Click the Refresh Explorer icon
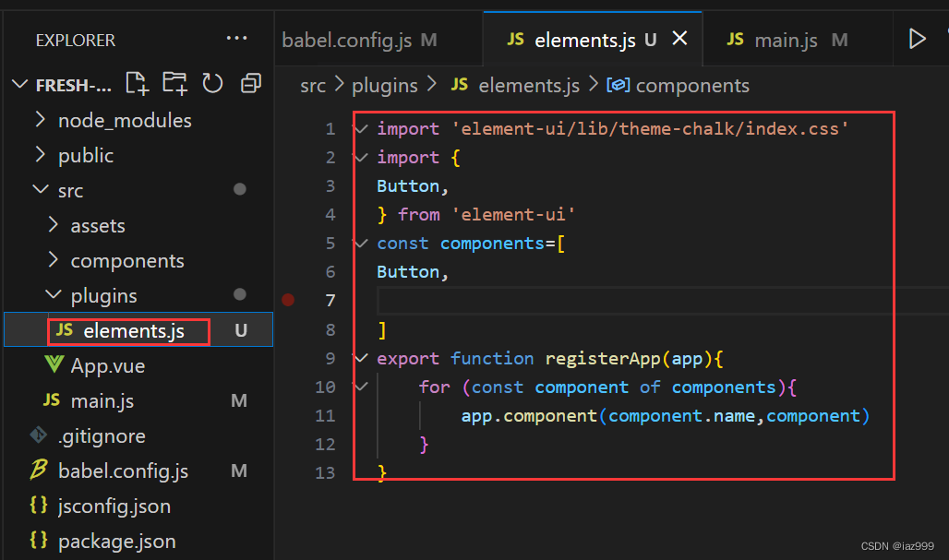The width and height of the screenshot is (949, 560). [x=212, y=83]
